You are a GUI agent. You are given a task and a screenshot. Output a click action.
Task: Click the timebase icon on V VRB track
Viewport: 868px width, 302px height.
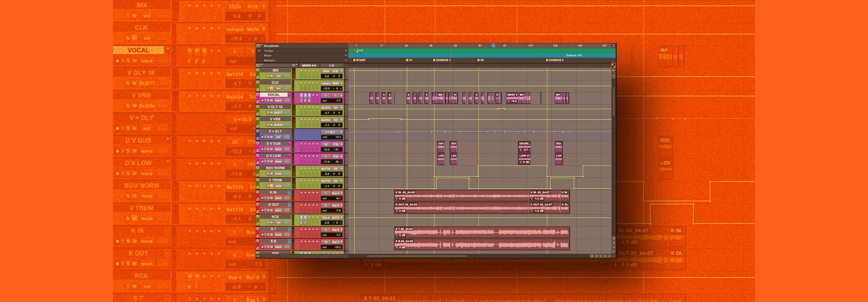[258, 126]
